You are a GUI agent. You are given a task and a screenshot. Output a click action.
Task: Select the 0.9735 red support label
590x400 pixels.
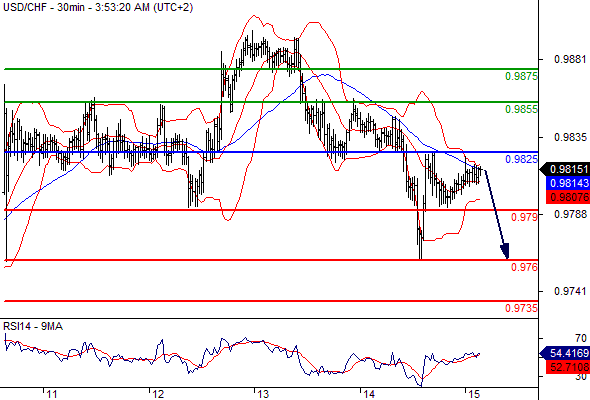coord(521,308)
